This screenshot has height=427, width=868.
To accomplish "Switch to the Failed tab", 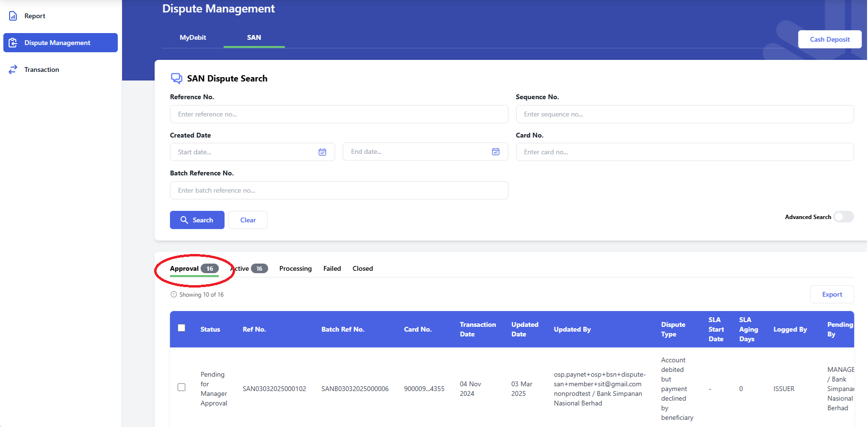I will click(332, 268).
